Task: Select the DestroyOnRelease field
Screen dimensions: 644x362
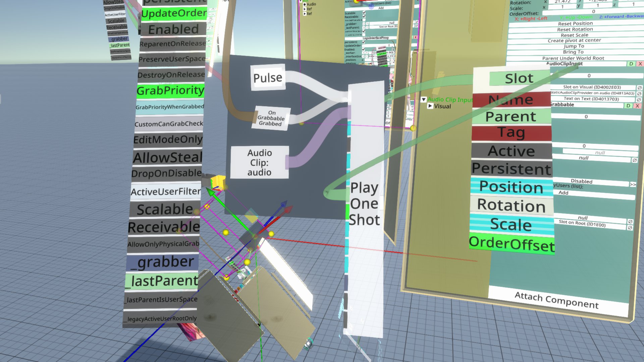Action: [x=171, y=74]
